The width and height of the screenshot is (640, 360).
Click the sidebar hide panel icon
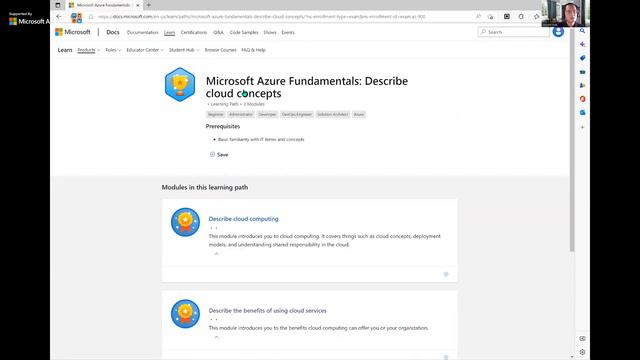tap(582, 338)
